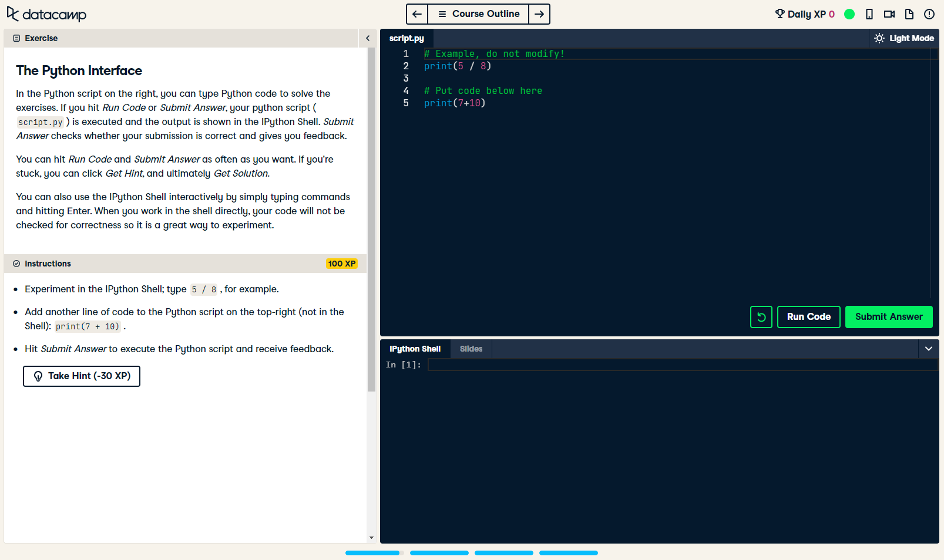Open the video camera recording icon
The height and width of the screenshot is (560, 944).
[889, 14]
